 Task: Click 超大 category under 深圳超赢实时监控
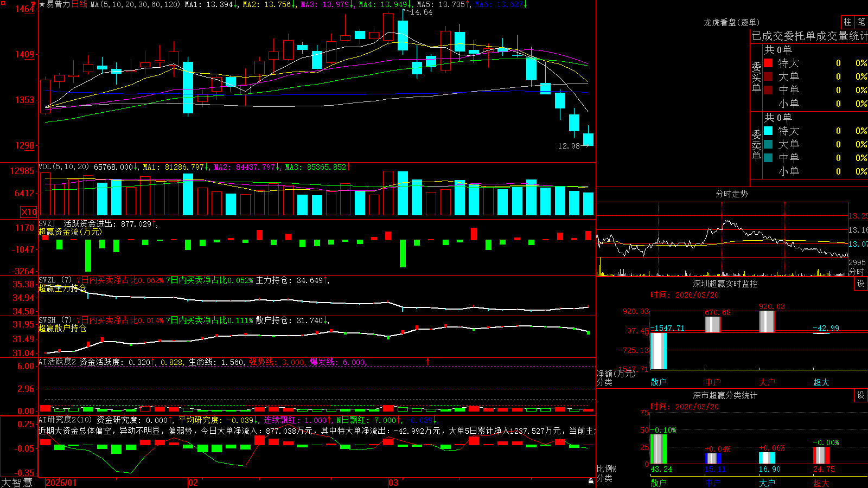[821, 382]
